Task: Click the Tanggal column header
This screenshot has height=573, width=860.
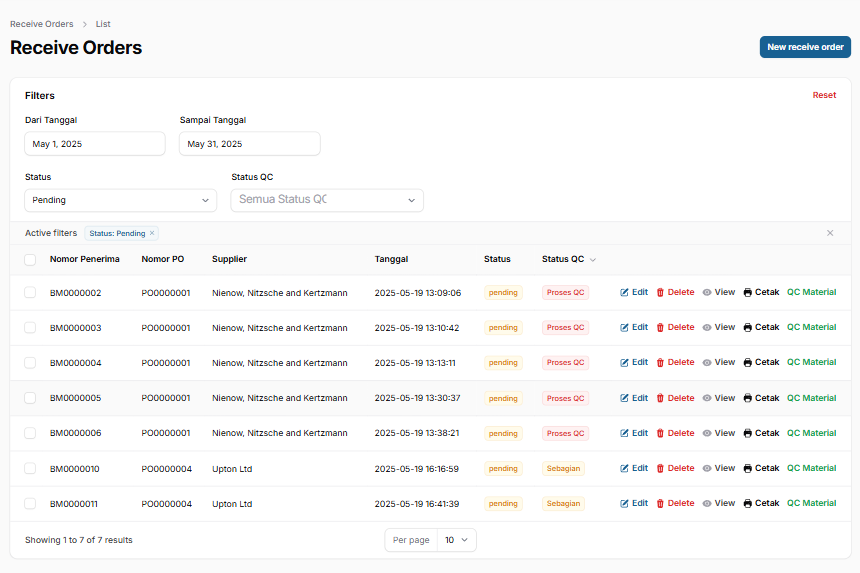Action: coord(391,259)
